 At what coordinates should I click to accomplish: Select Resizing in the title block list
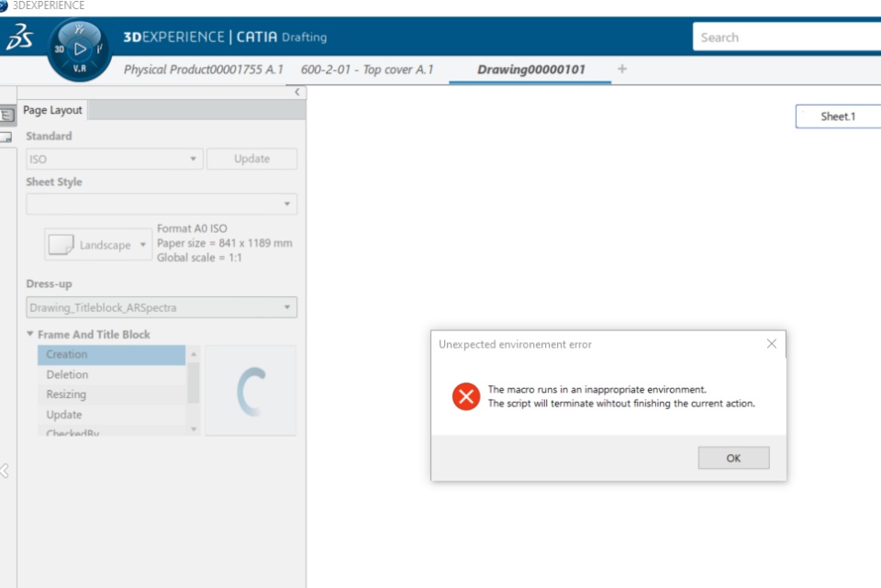111,394
